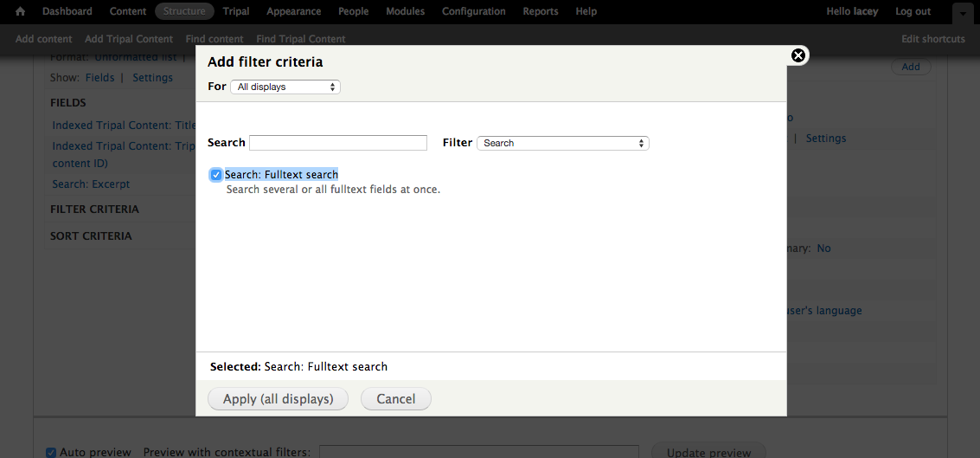980x458 pixels.
Task: Open the Tripal admin menu
Action: [236, 11]
